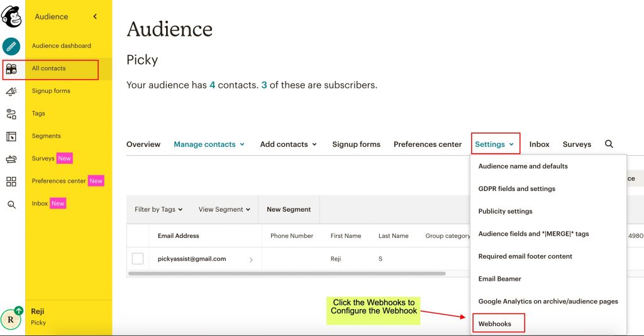Open the Campaigns megaphone icon
This screenshot has height=336, width=644.
point(11,92)
